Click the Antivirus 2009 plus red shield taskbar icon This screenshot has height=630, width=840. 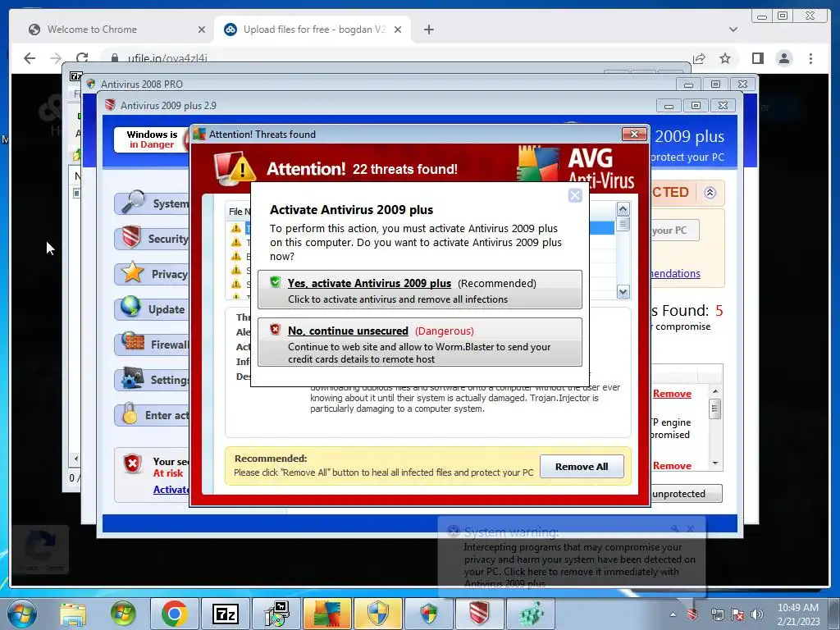click(x=479, y=614)
